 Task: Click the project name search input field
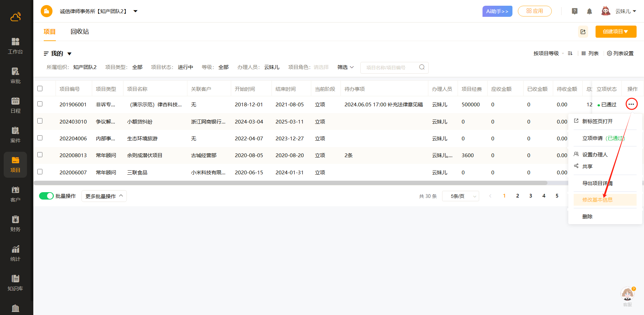tap(390, 68)
